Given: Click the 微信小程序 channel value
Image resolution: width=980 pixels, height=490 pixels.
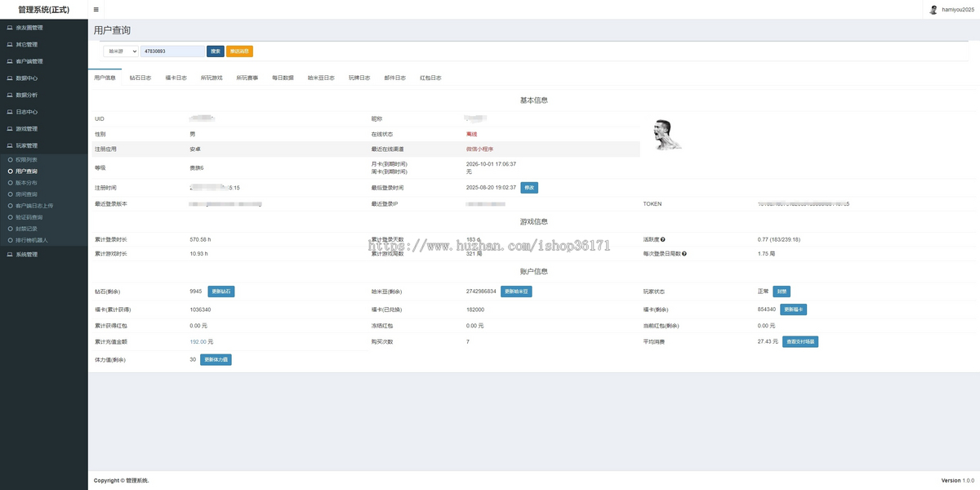Looking at the screenshot, I should click(479, 149).
